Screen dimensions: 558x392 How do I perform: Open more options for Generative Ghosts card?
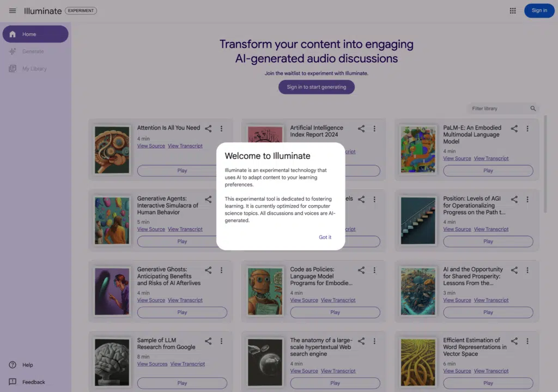[221, 270]
